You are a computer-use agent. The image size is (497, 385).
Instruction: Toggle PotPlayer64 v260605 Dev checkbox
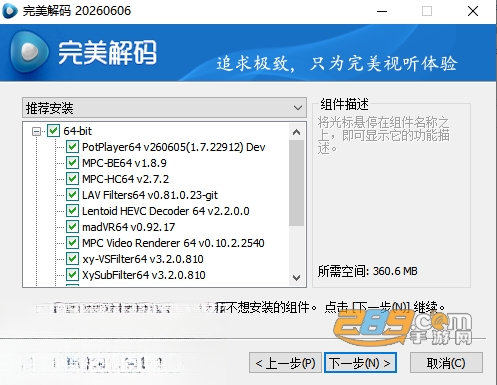tap(72, 147)
